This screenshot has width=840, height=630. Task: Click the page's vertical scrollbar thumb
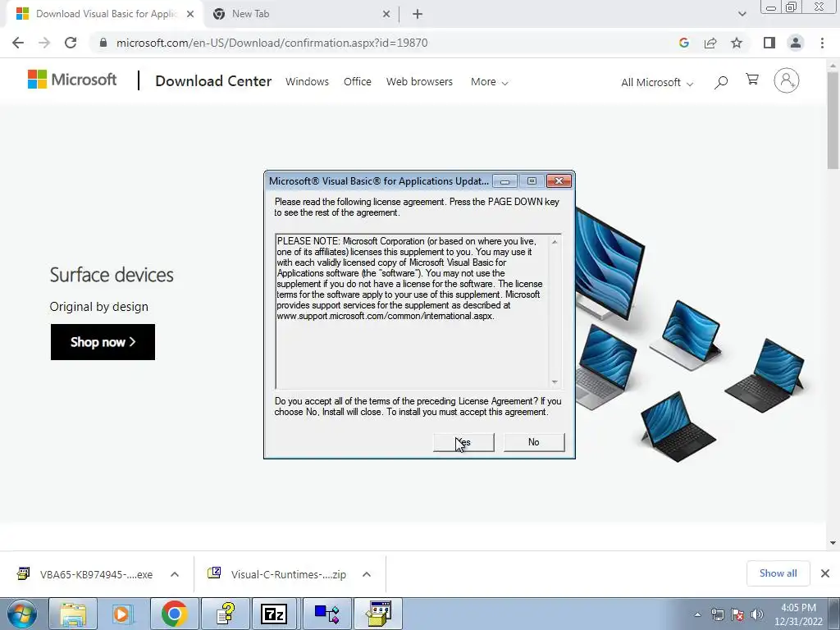[833, 120]
